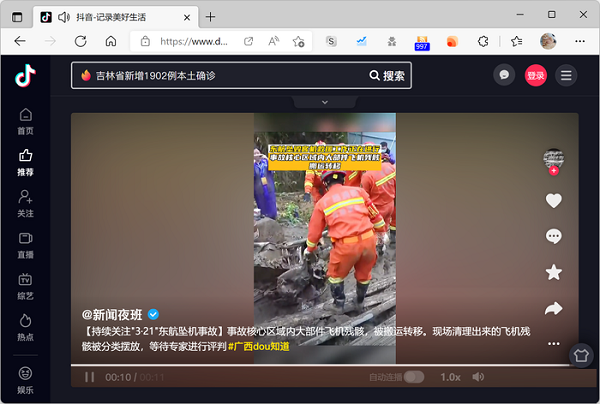Viewport: 600px width, 404px height.
Task: Open the video author's avatar
Action: click(x=553, y=158)
